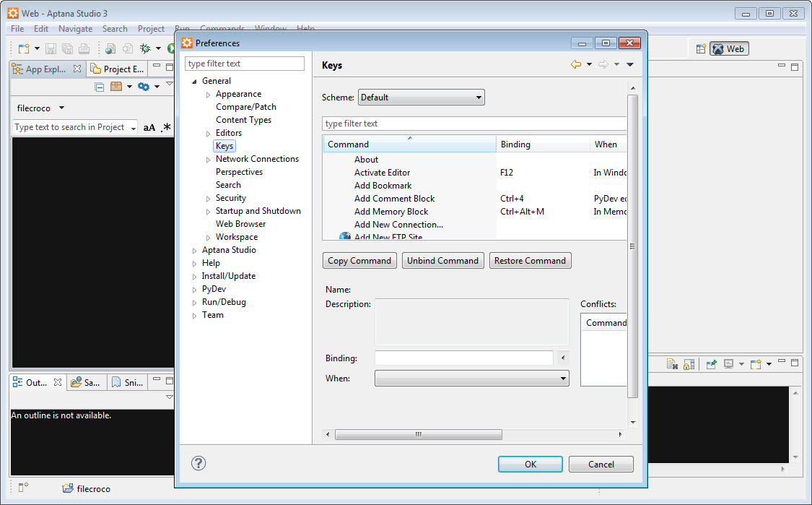
Task: Toggle regular expression .* search option
Action: tap(166, 128)
